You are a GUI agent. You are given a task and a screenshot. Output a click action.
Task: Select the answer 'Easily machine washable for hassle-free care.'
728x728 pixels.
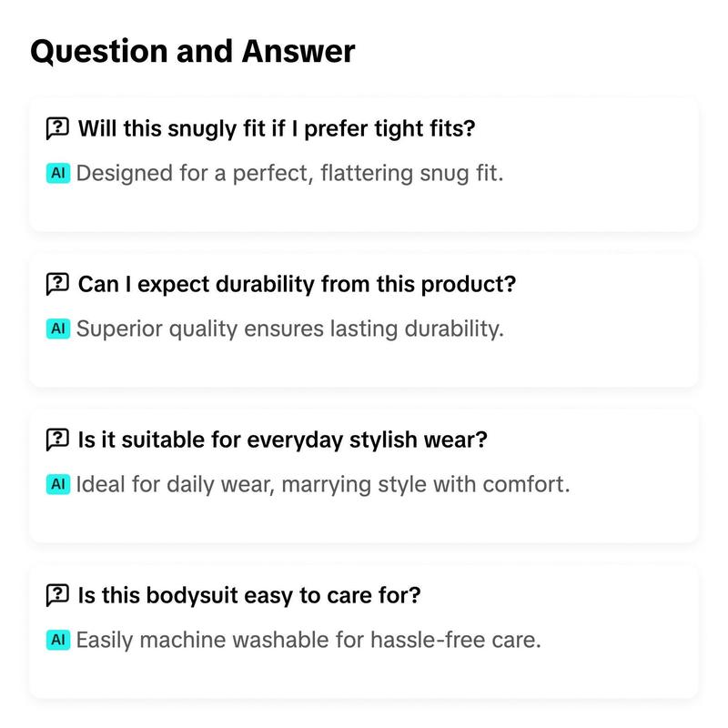point(308,641)
